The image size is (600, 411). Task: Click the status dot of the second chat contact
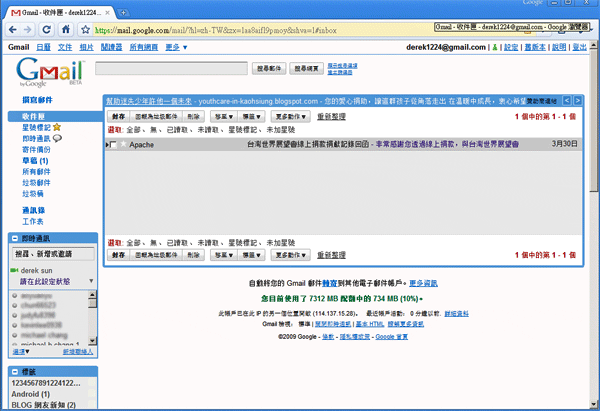pyautogui.click(x=15, y=305)
